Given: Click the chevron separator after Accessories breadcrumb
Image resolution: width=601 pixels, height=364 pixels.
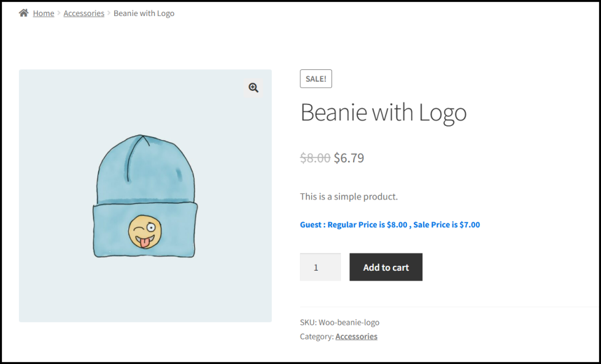Looking at the screenshot, I should tap(109, 14).
